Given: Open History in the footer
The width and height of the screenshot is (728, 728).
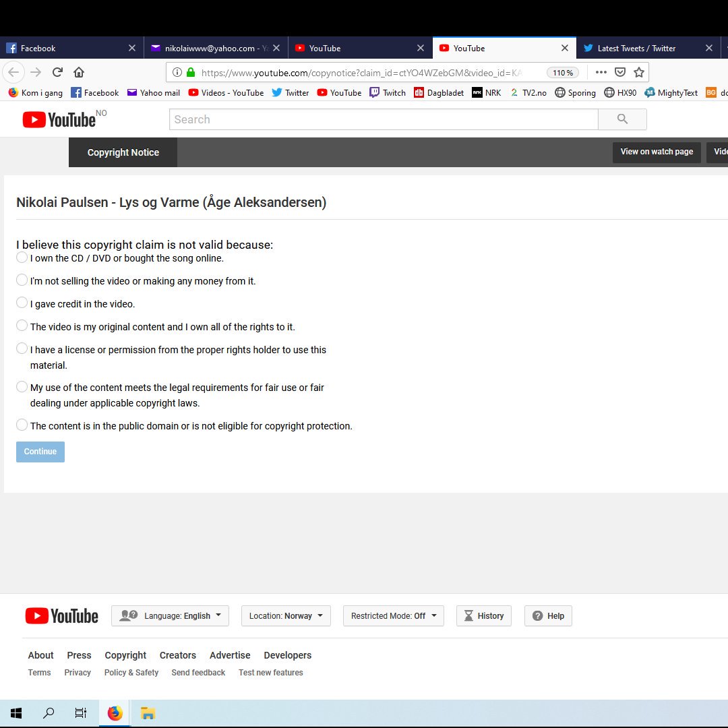Looking at the screenshot, I should coord(484,616).
